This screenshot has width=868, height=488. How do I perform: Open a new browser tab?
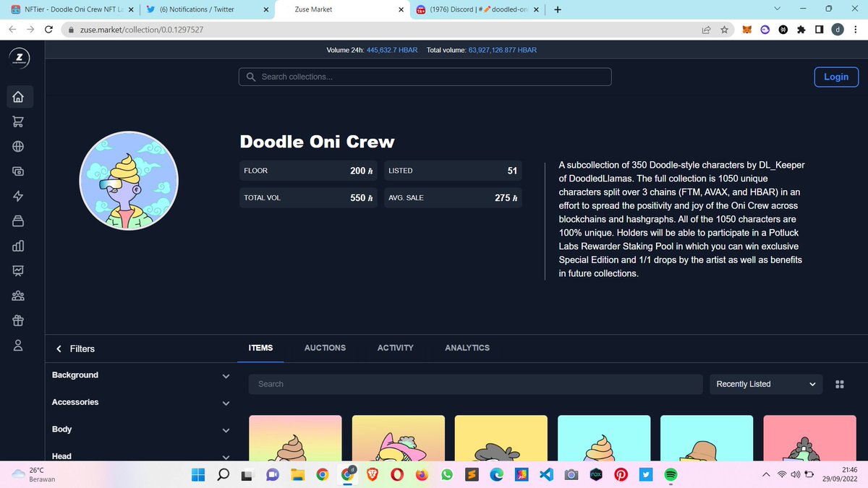tap(558, 9)
